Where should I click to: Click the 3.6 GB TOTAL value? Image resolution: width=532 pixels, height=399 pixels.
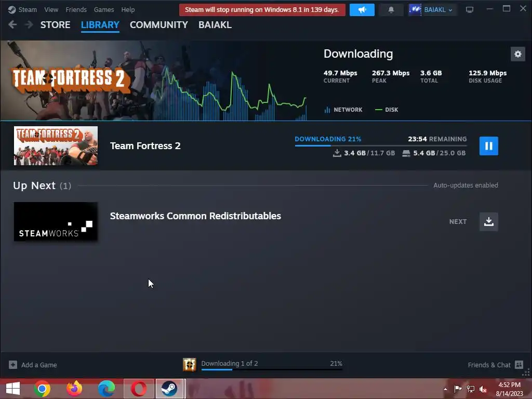pos(431,73)
